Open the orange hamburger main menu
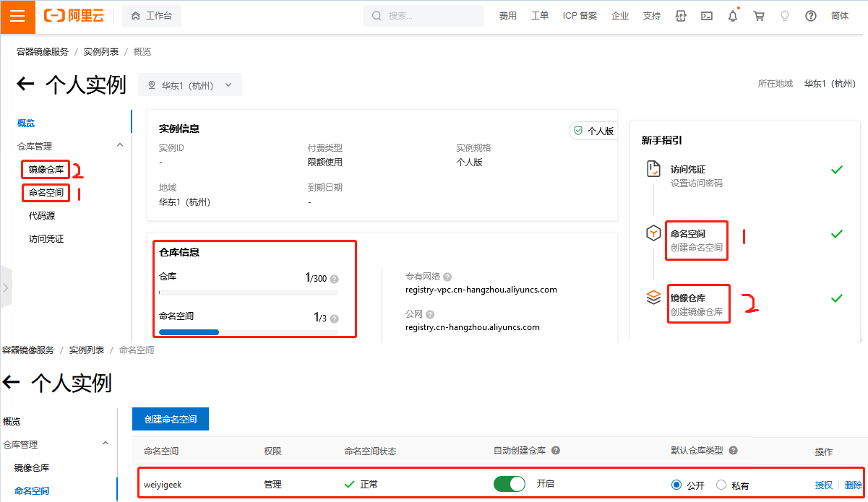The image size is (868, 502). click(17, 16)
